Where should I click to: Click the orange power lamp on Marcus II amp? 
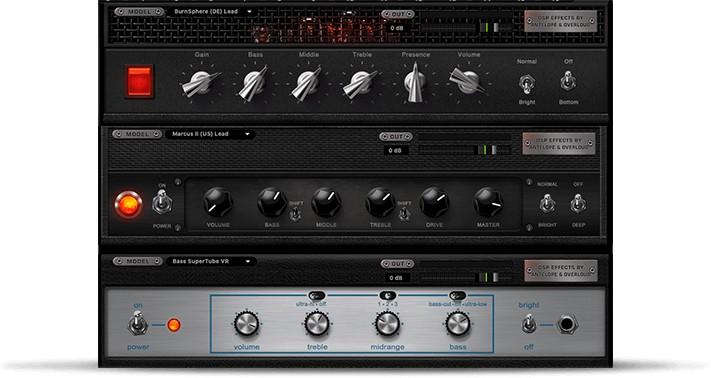pos(129,205)
